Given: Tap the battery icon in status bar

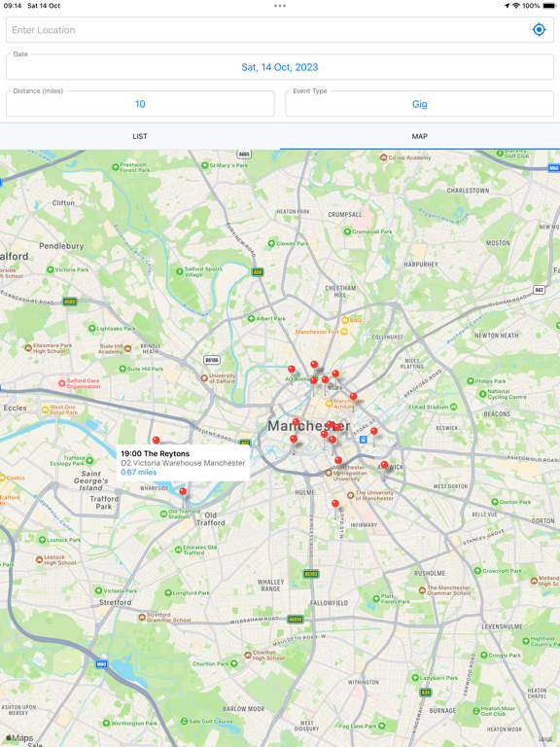Looking at the screenshot, I should 548,6.
